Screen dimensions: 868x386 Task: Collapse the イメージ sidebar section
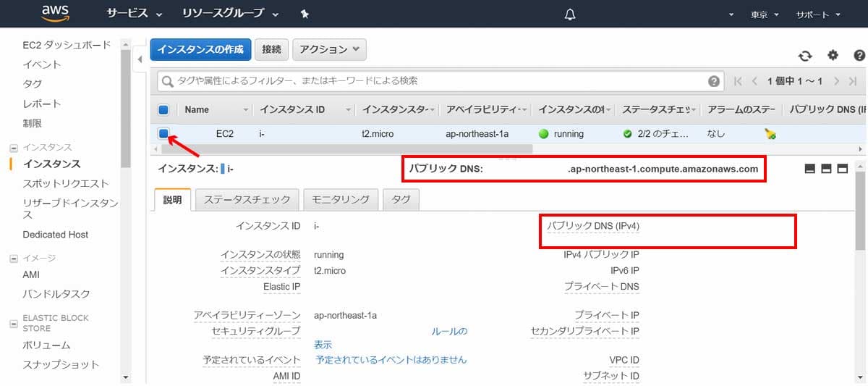13,259
